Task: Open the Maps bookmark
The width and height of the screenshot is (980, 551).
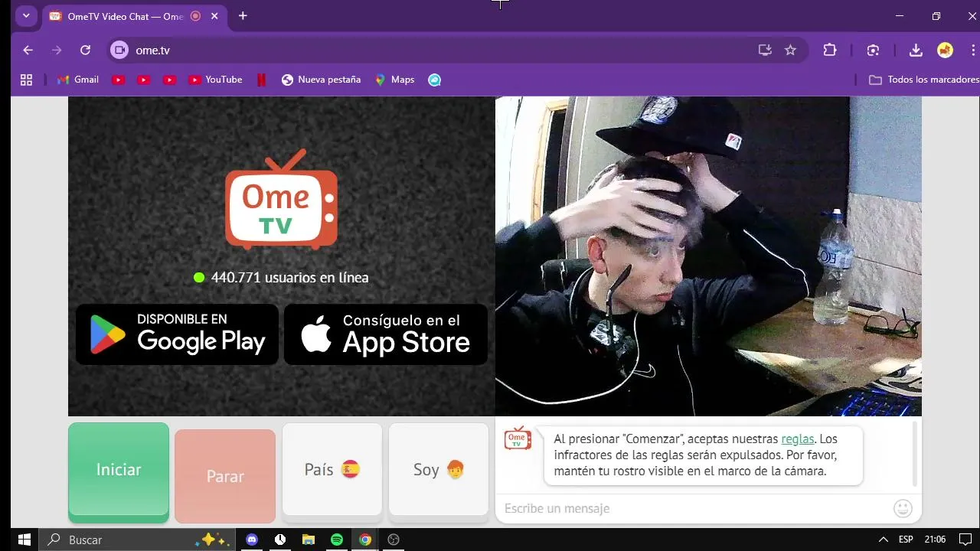Action: tap(394, 80)
